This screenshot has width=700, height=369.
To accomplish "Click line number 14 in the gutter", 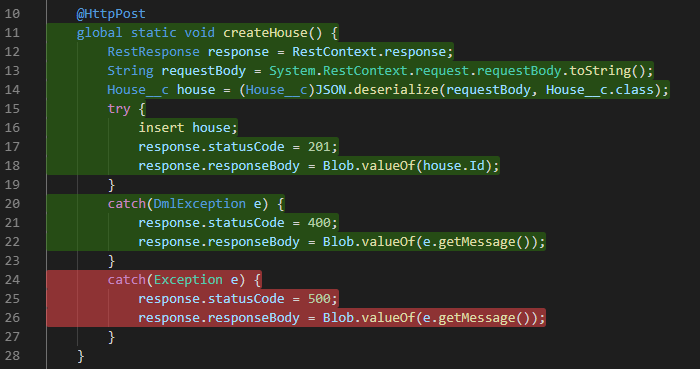I will pyautogui.click(x=12, y=90).
